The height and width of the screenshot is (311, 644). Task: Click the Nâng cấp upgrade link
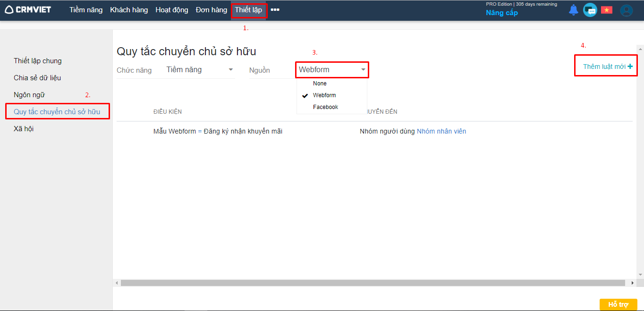501,13
